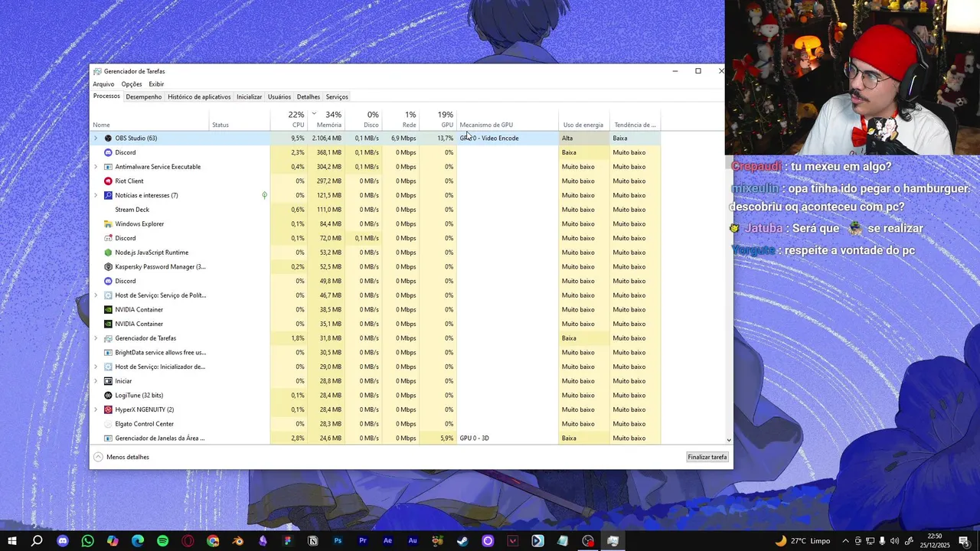
Task: Launch Photoshop from the taskbar
Action: 338,541
